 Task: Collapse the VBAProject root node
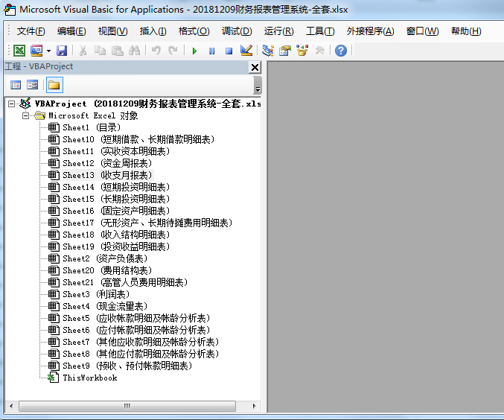pos(12,104)
